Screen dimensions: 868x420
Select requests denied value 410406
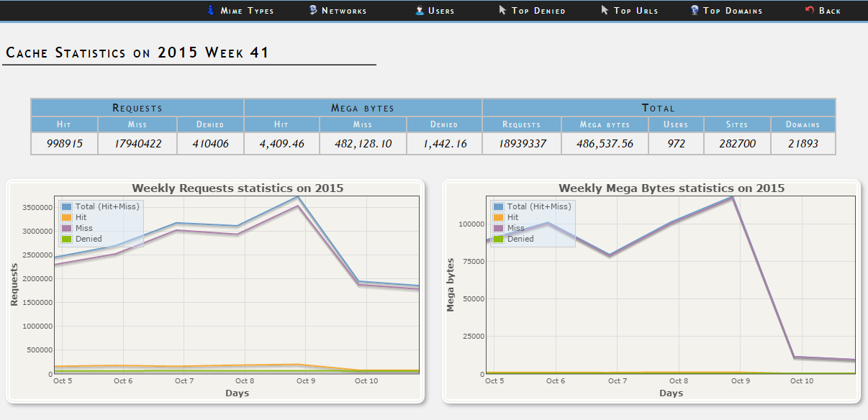(x=210, y=144)
